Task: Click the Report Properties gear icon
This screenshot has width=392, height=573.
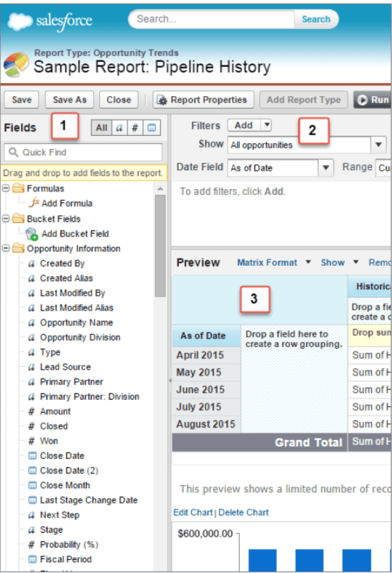Action: pos(161,100)
